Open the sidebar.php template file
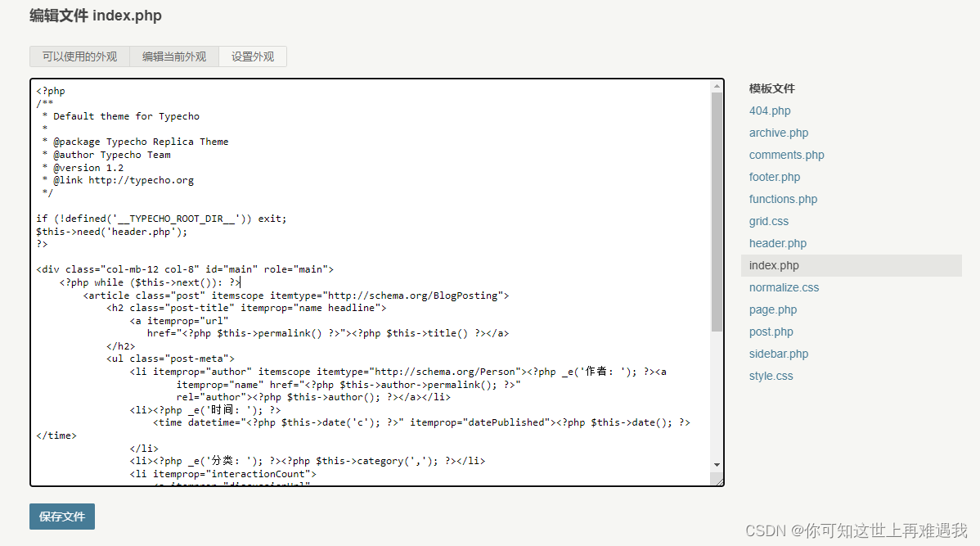Image resolution: width=980 pixels, height=546 pixels. click(x=778, y=353)
